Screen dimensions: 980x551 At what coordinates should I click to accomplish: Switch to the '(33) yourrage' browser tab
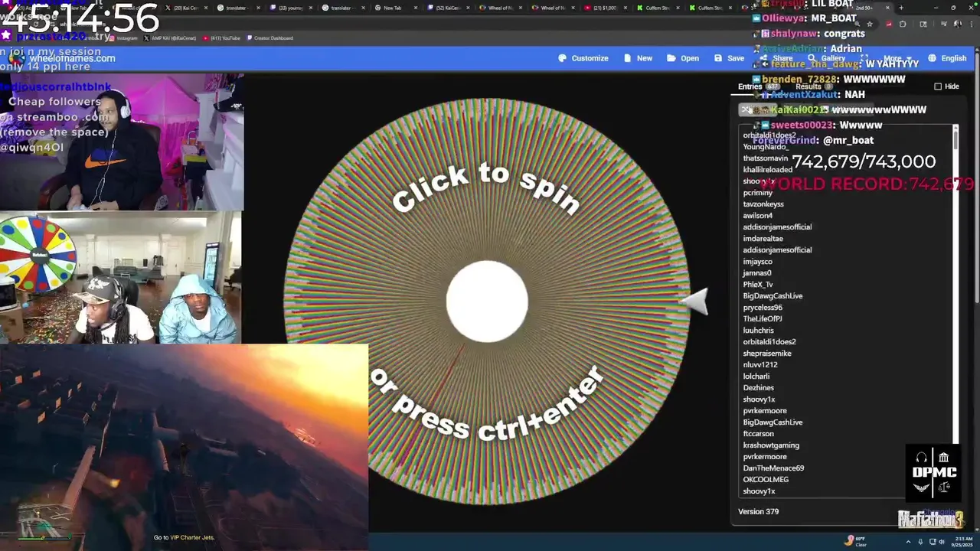point(291,8)
